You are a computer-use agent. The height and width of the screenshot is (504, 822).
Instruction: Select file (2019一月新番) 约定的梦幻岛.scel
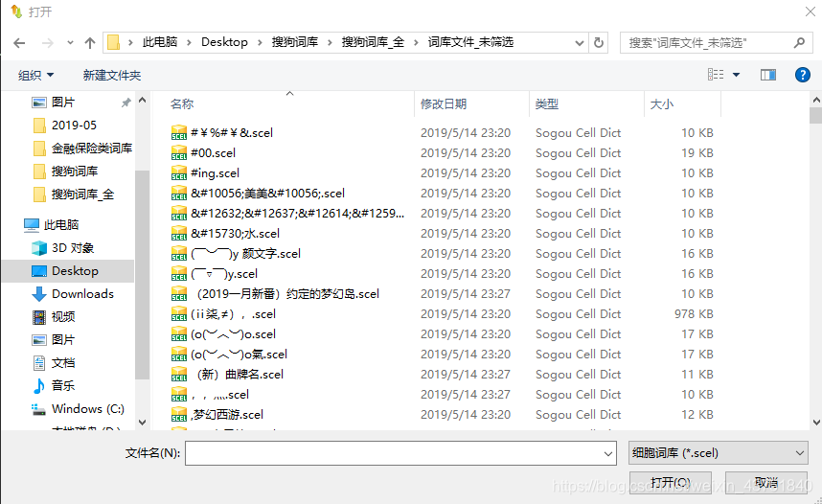[287, 294]
